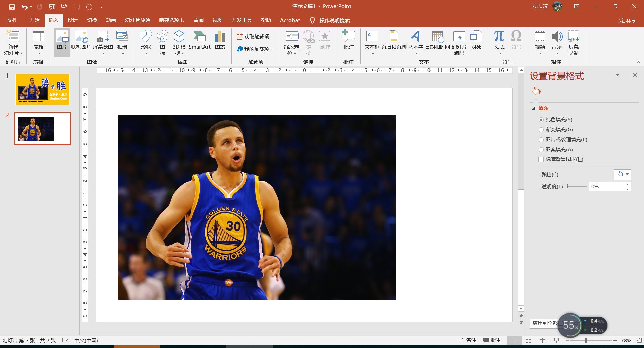The image size is (644, 348).
Task: Insert Video (视频) media
Action: pos(540,43)
